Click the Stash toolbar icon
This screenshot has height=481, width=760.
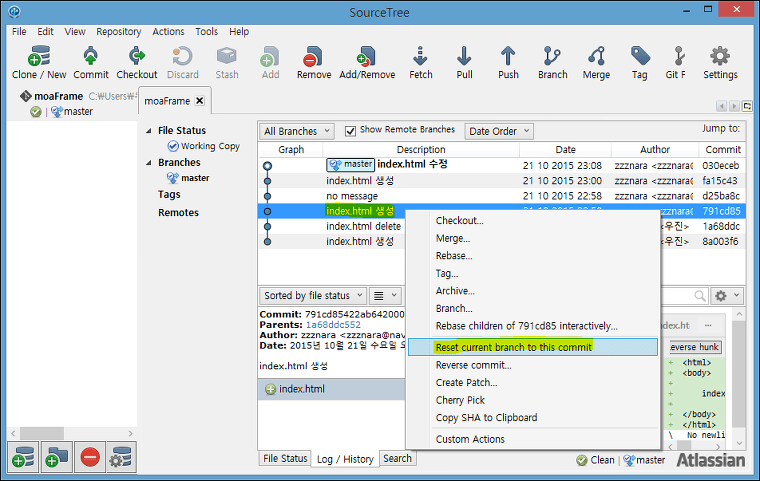pos(226,56)
